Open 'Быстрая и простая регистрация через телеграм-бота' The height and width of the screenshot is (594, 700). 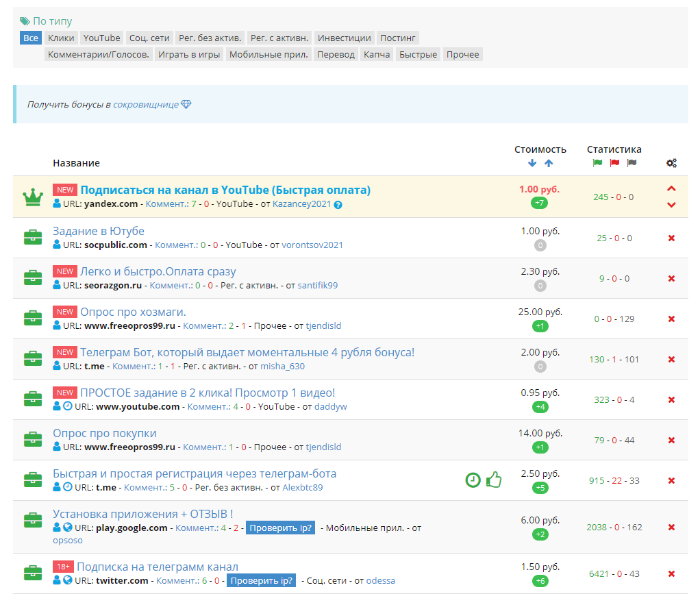tap(195, 473)
